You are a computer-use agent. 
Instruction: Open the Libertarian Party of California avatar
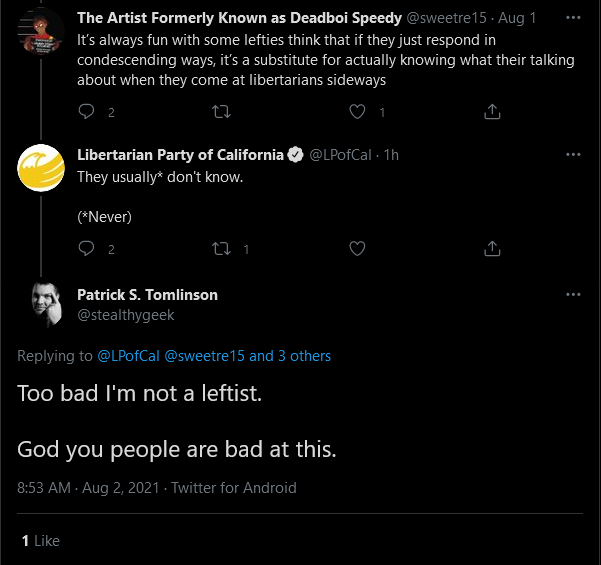coord(41,168)
